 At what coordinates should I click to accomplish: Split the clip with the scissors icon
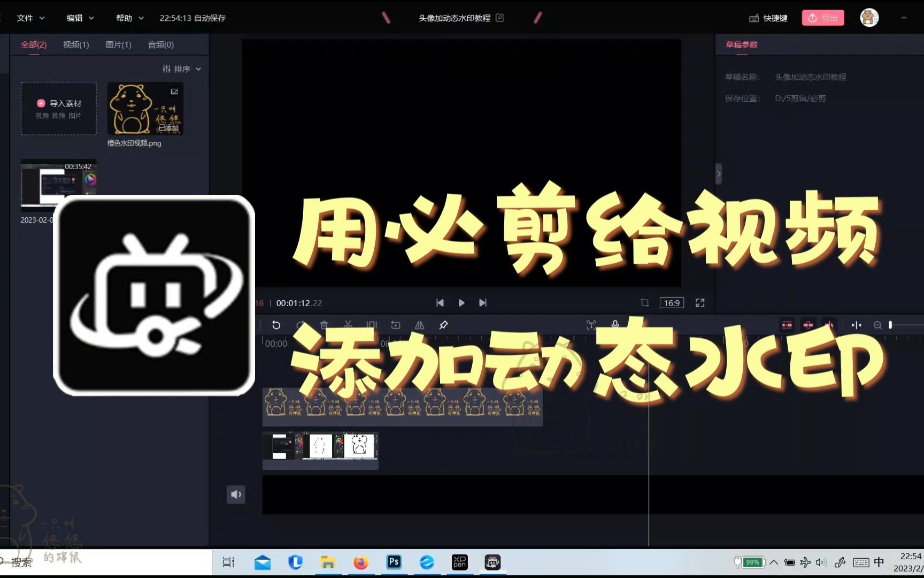tap(348, 325)
